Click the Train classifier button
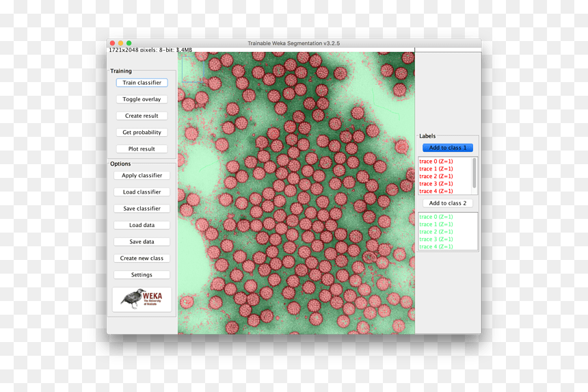The image size is (588, 392). (142, 83)
